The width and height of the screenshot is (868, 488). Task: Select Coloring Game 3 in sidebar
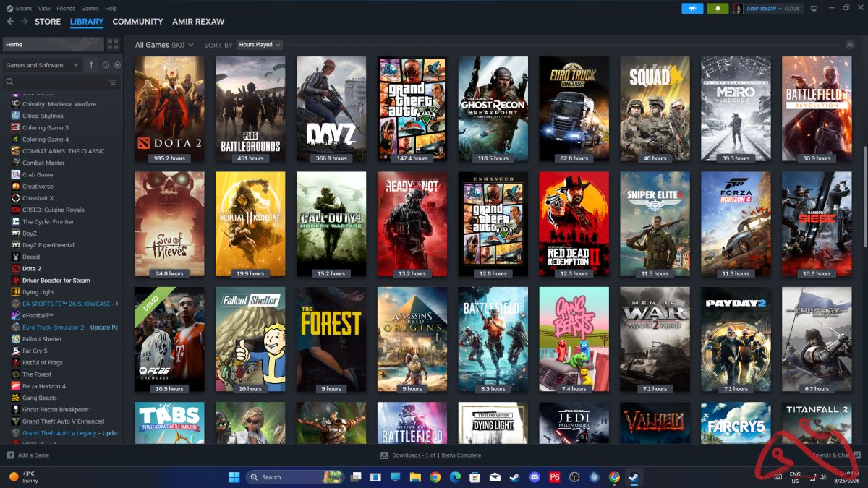pos(46,127)
